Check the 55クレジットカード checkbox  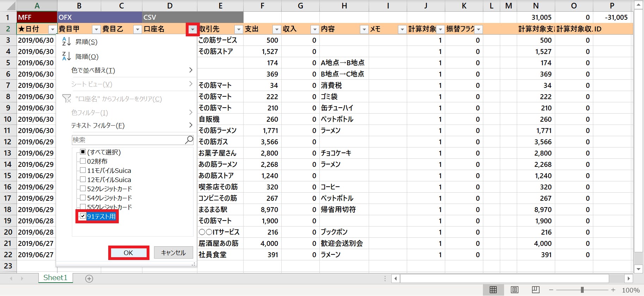click(x=83, y=207)
